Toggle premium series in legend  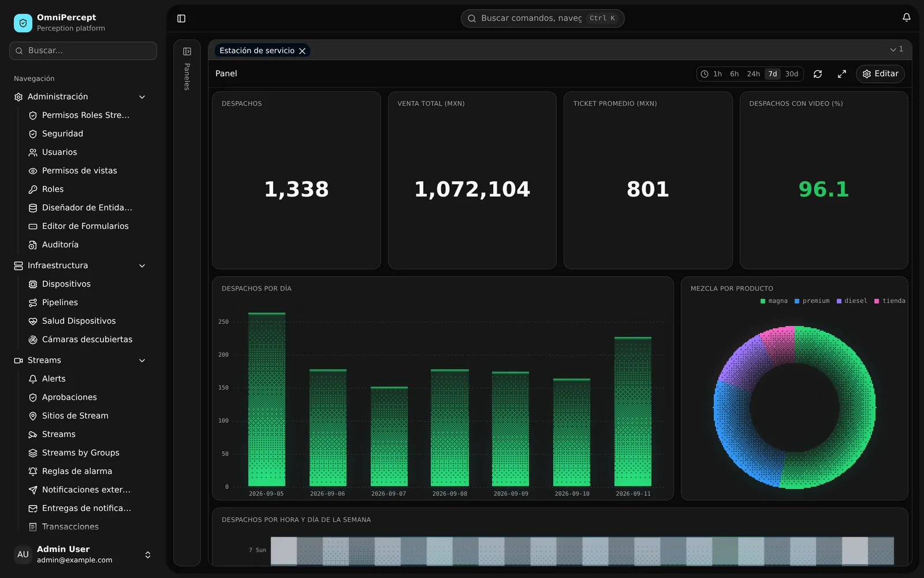[x=812, y=301]
